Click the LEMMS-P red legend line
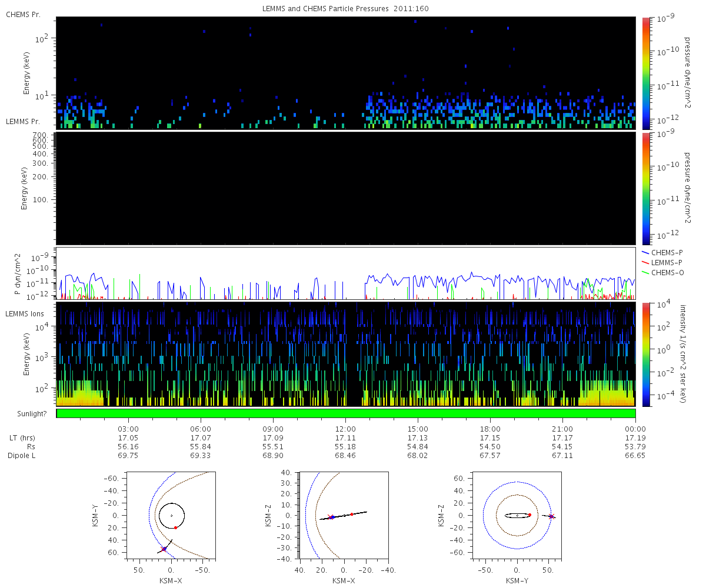 (x=646, y=262)
